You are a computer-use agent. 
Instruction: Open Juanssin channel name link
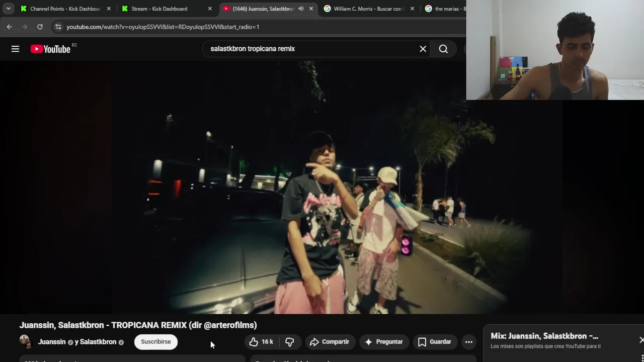[x=52, y=342]
